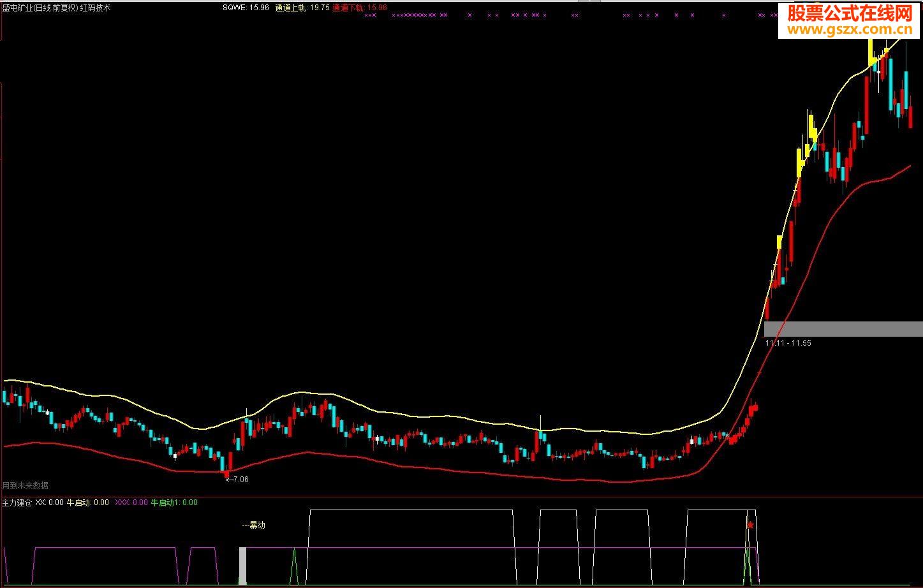Click the 用到未来数据 notice text
This screenshot has height=588, width=923.
(x=25, y=485)
